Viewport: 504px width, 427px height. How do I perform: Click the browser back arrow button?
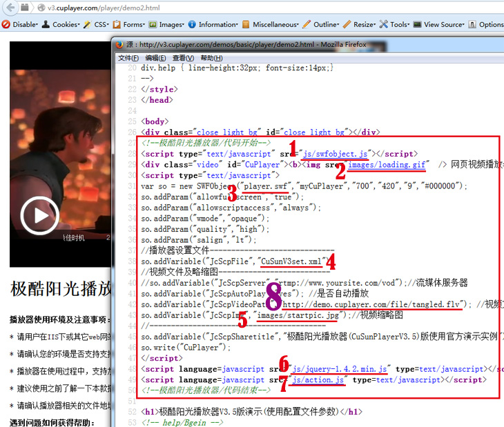(x=10, y=8)
